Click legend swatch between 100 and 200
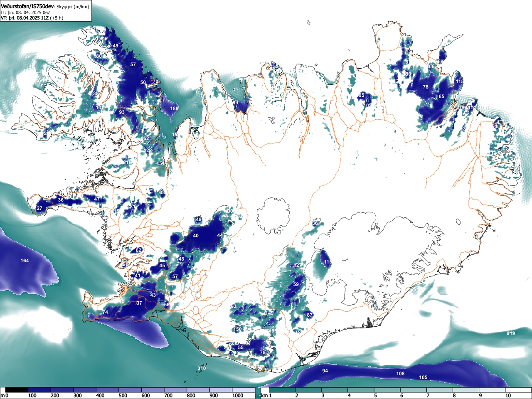Screen dimensions: 532x399 click(39, 390)
